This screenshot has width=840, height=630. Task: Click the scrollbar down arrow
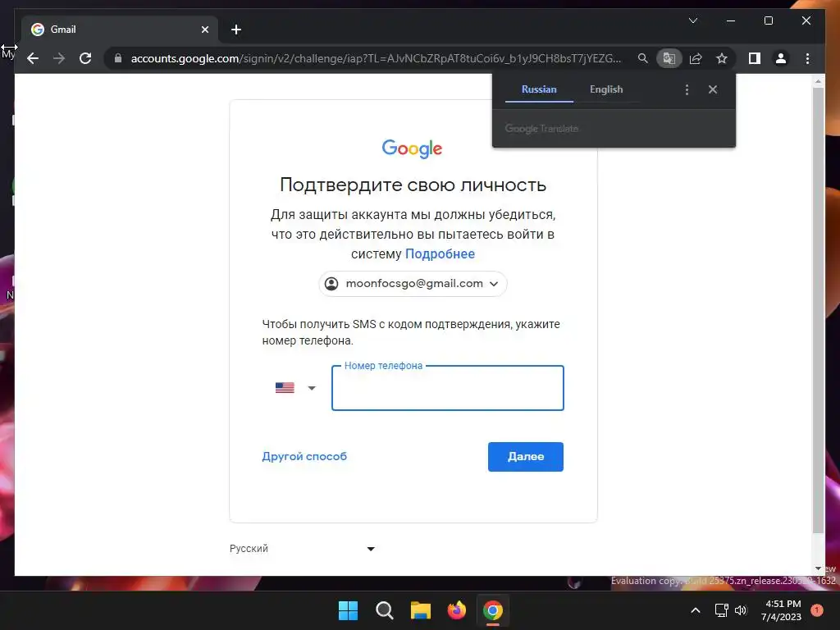coord(818,569)
